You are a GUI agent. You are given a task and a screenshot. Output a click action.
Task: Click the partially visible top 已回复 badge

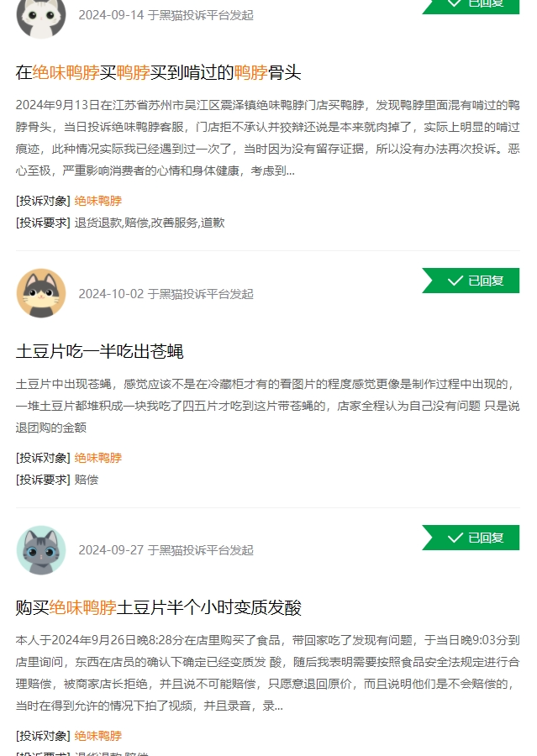pos(471,7)
